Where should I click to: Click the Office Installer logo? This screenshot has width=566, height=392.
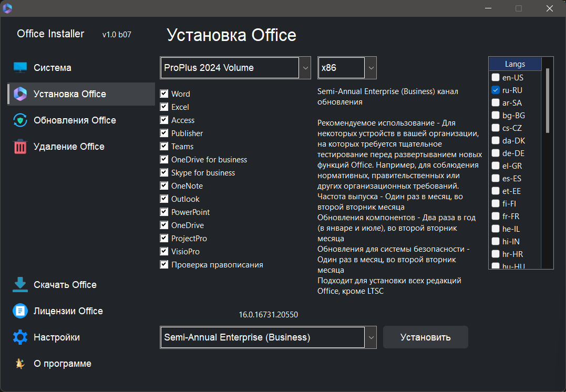[8, 8]
